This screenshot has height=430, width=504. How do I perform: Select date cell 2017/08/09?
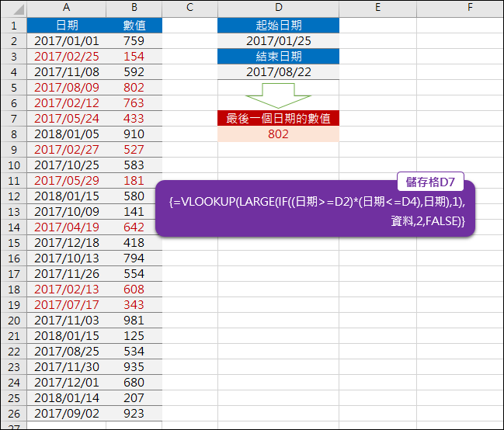[x=67, y=88]
